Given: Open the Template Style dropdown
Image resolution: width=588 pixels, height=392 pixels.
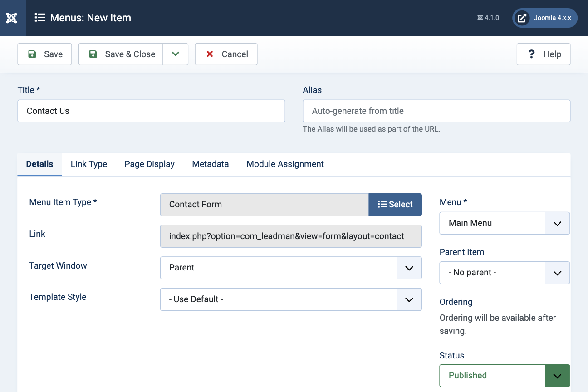Looking at the screenshot, I should pos(290,299).
